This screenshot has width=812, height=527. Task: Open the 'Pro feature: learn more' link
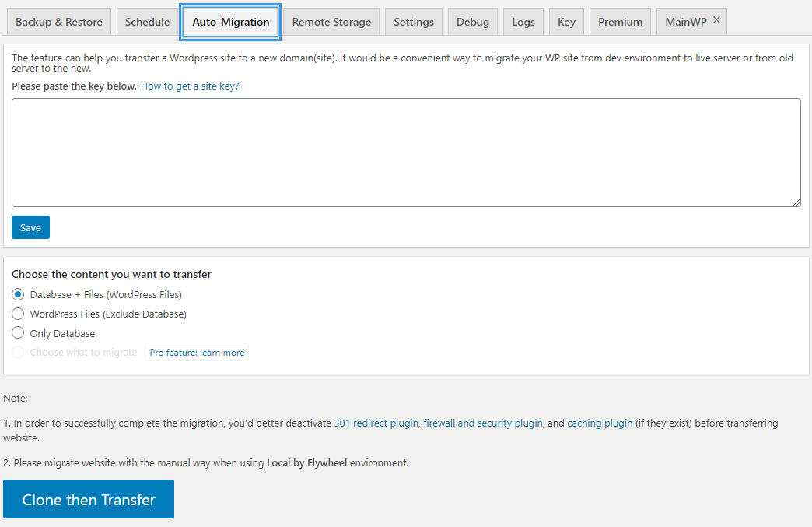197,353
